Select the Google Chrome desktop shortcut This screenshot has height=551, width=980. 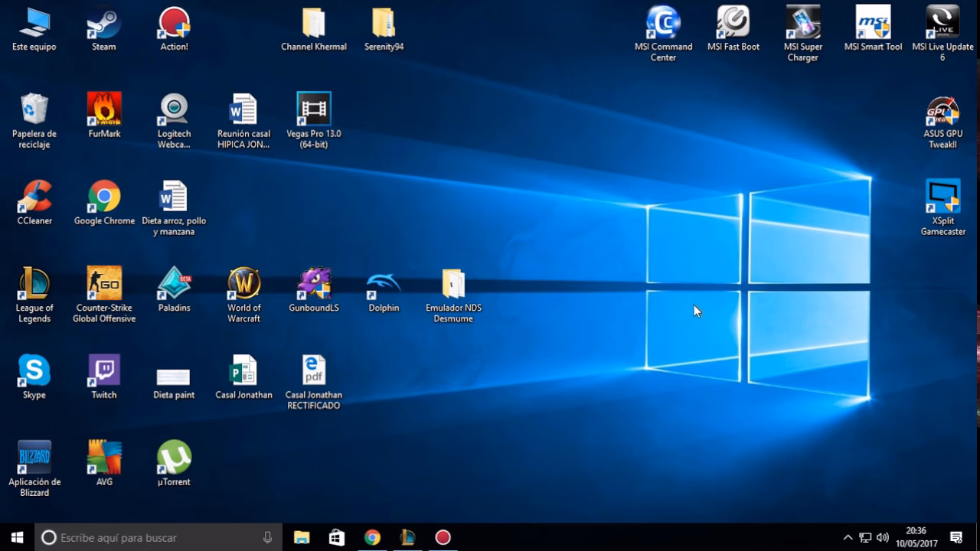pos(104,202)
